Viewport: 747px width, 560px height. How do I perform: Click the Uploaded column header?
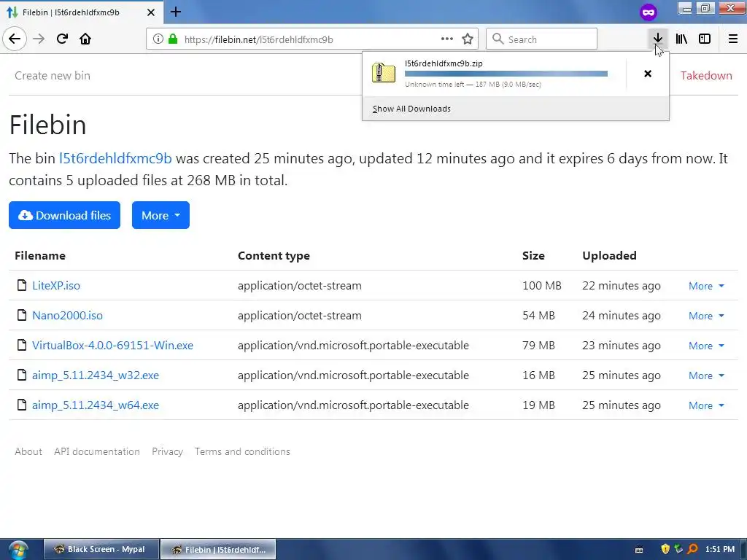(609, 256)
